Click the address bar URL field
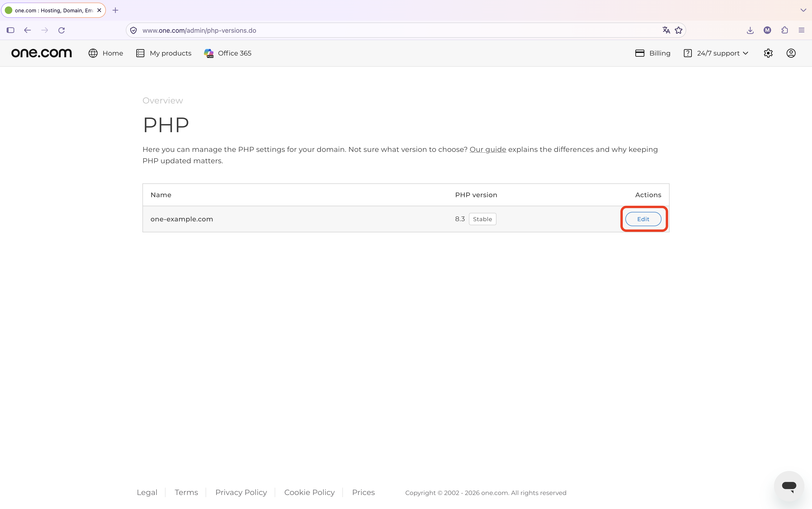The image size is (812, 509). tap(406, 30)
